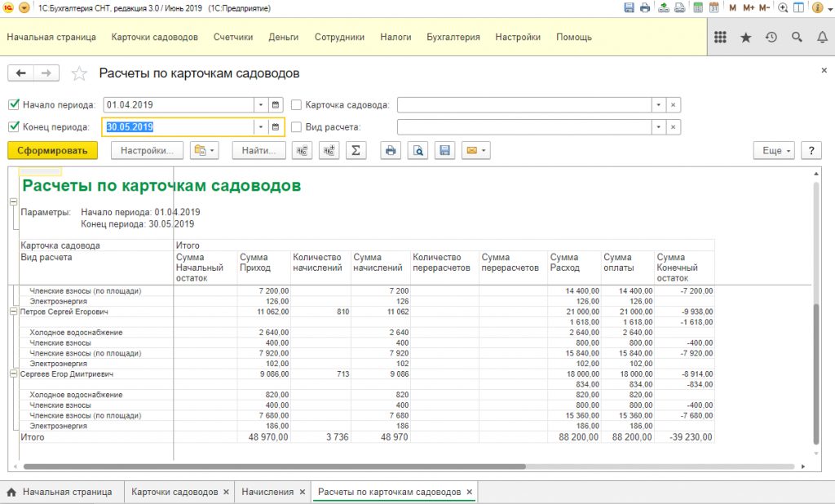The image size is (835, 504).
Task: Open the notifications bell icon
Action: pos(822,38)
